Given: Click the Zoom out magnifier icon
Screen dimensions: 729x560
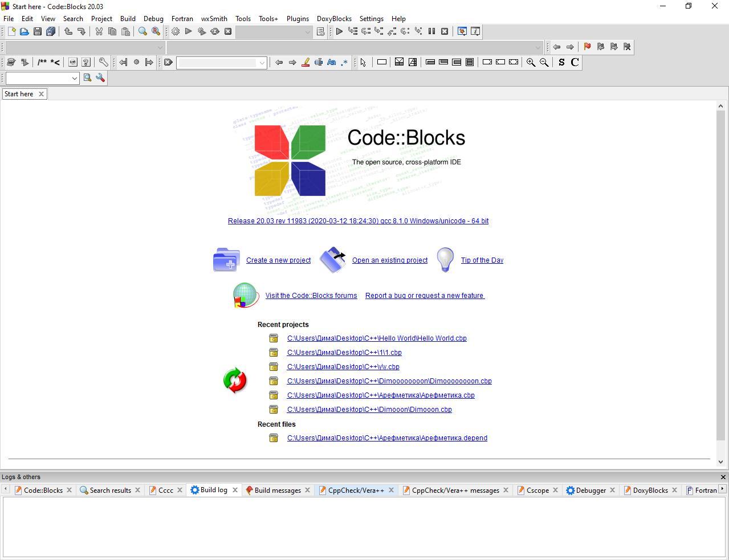Looking at the screenshot, I should click(x=544, y=63).
